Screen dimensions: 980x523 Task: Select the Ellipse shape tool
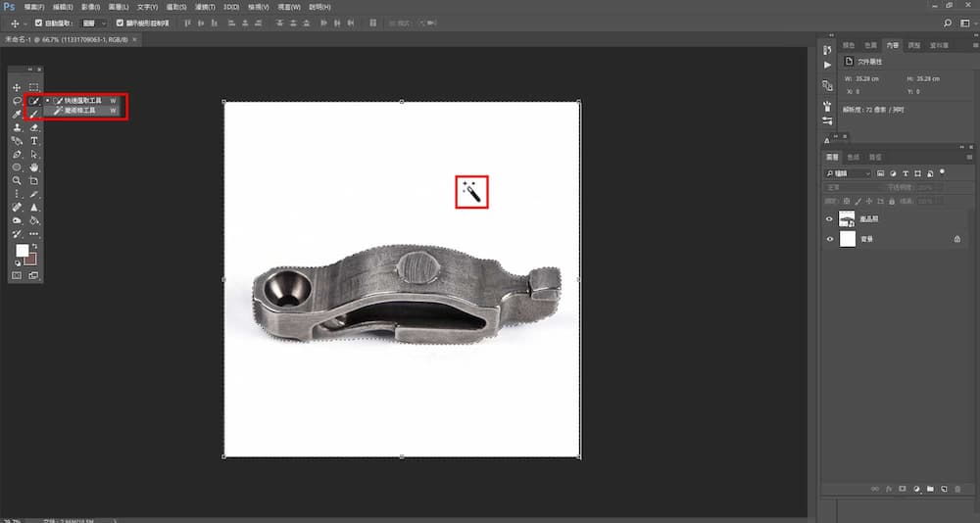point(17,167)
